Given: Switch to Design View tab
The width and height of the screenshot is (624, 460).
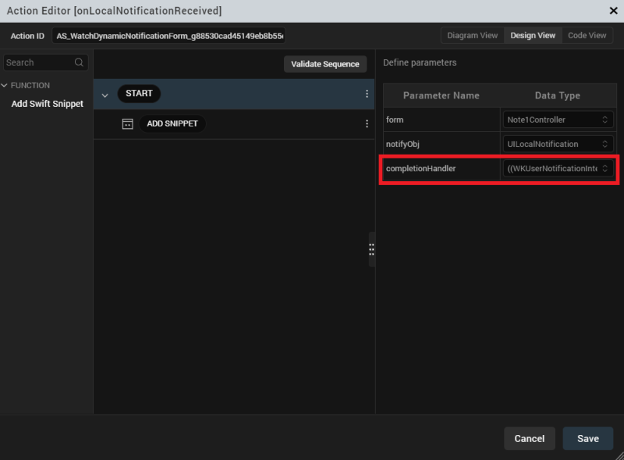Looking at the screenshot, I should tap(532, 35).
